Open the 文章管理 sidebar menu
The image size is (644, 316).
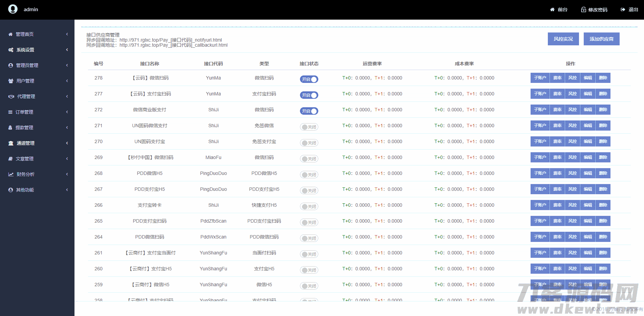[24, 159]
